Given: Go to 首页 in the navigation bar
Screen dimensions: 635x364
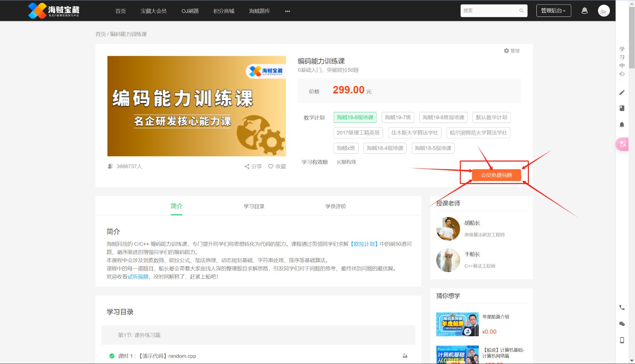Looking at the screenshot, I should click(x=120, y=11).
